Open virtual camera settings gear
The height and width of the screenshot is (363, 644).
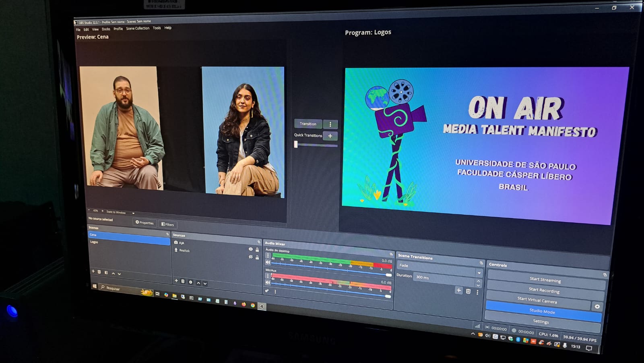tap(597, 307)
